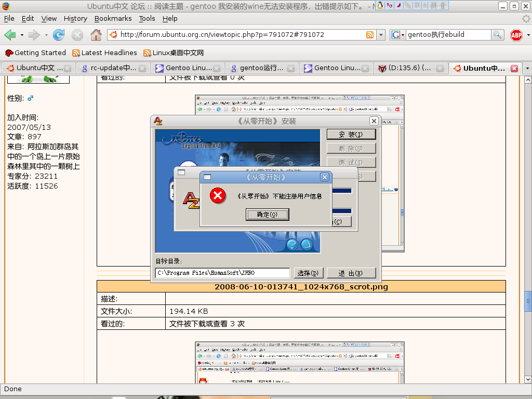Viewport: 532px width, 399px height.
Task: Open the View menu
Action: pyautogui.click(x=49, y=19)
